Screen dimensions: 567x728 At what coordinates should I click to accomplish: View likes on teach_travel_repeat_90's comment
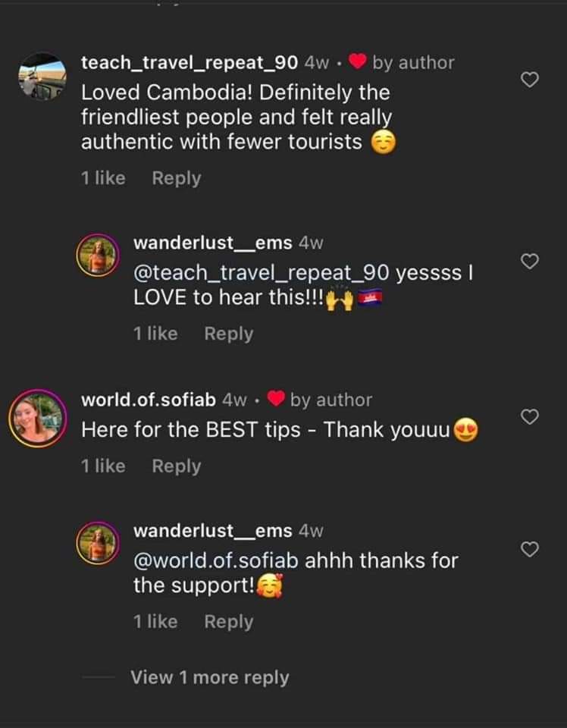103,178
